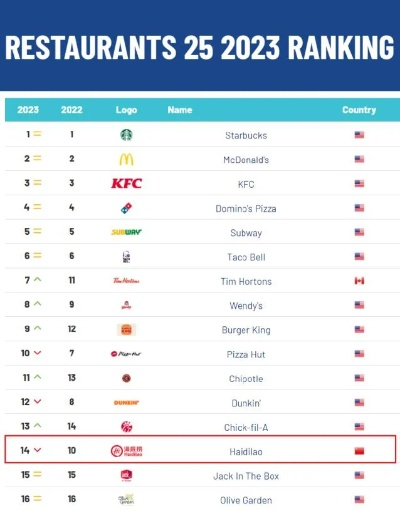Click the Olive Garden name text

tap(246, 500)
